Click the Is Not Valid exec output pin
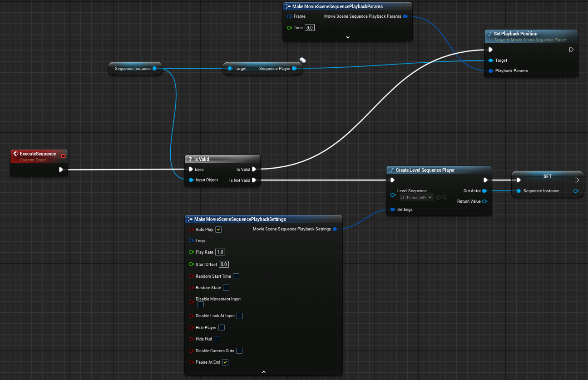588x380 pixels. [254, 180]
